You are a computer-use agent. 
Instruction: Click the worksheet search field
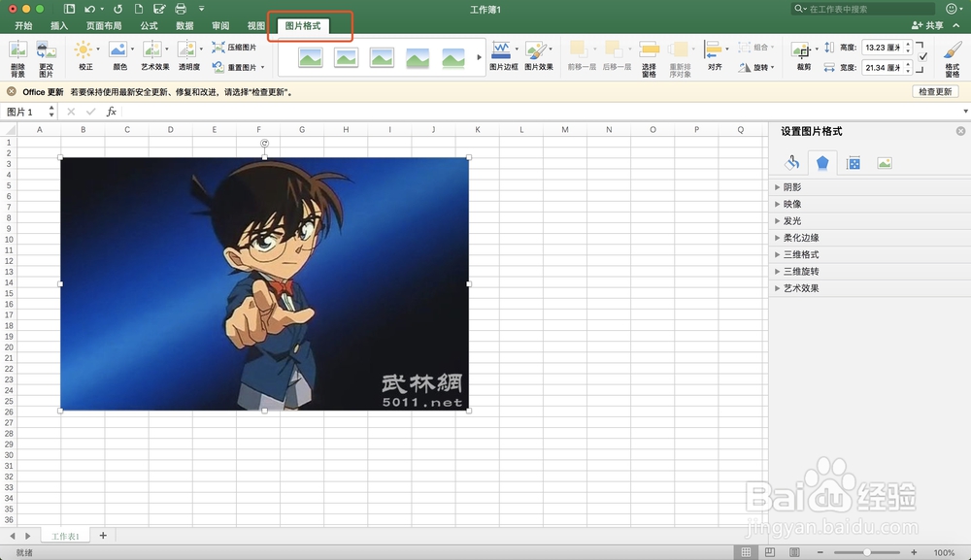[862, 9]
